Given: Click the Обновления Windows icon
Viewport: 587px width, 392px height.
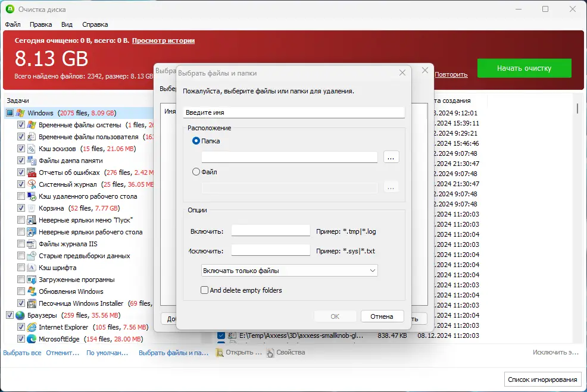Looking at the screenshot, I should point(32,291).
